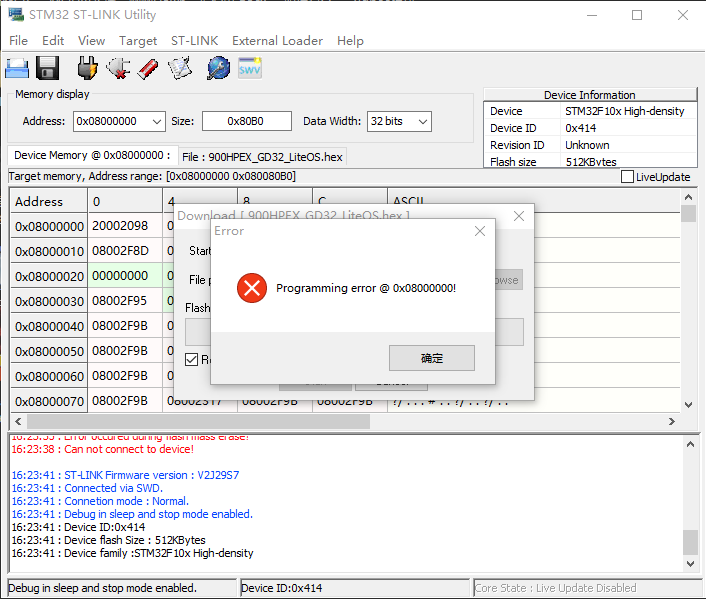Click the Save file floppy icon
This screenshot has height=599, width=706.
coord(47,68)
